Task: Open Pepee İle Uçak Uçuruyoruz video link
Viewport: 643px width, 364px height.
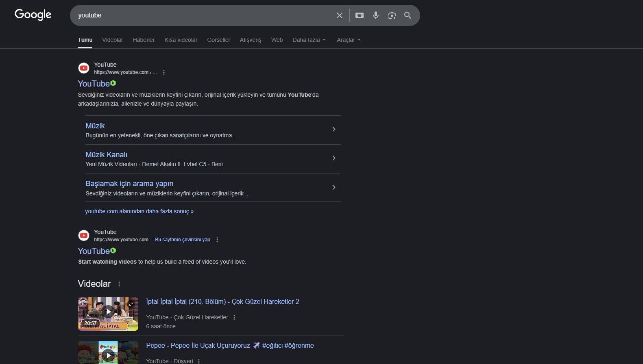Action: (230, 345)
